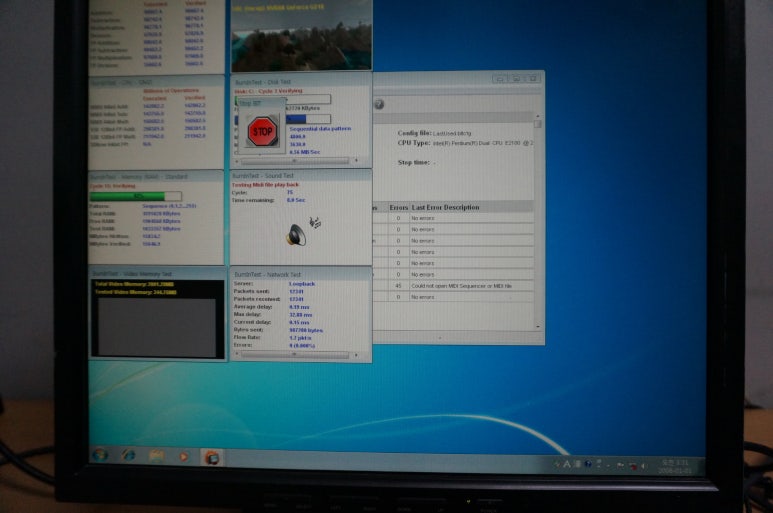The width and height of the screenshot is (773, 513).
Task: Click the music notes icon in Sound Test
Action: pos(316,223)
